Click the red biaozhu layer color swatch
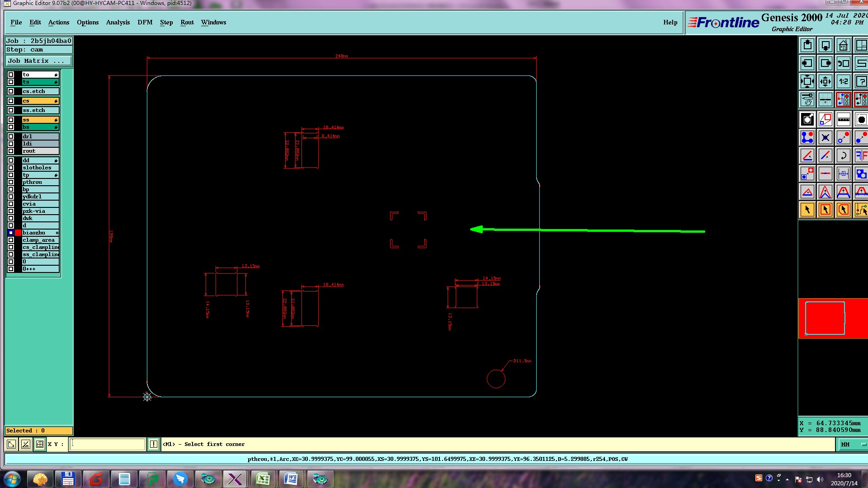The image size is (868, 488). 18,233
